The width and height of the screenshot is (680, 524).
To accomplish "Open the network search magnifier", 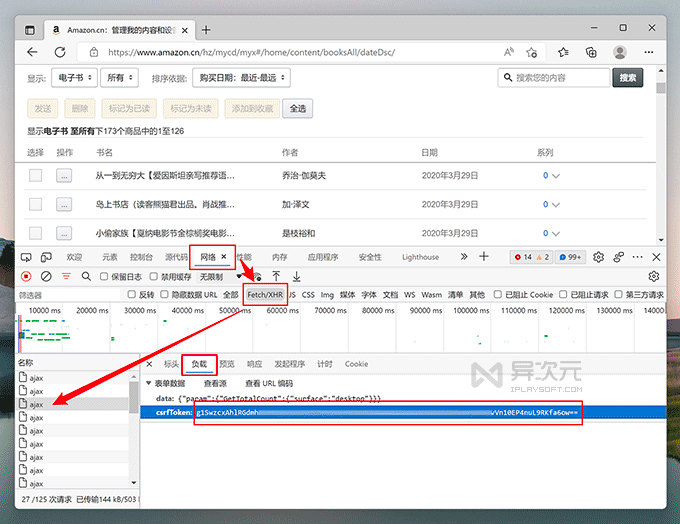I will pyautogui.click(x=86, y=276).
